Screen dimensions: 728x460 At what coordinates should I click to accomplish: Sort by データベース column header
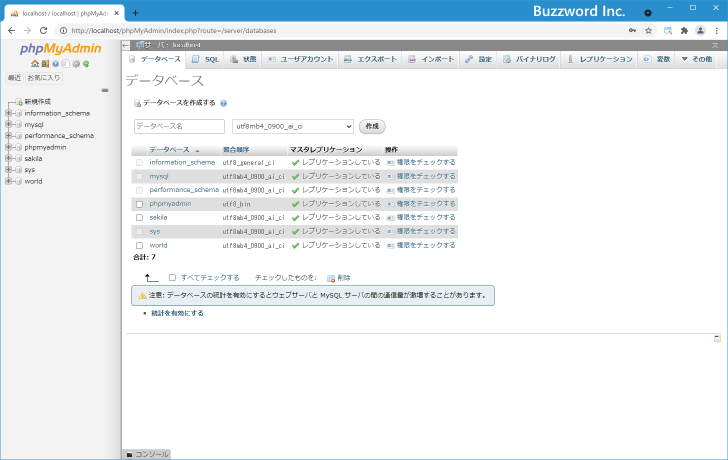169,150
